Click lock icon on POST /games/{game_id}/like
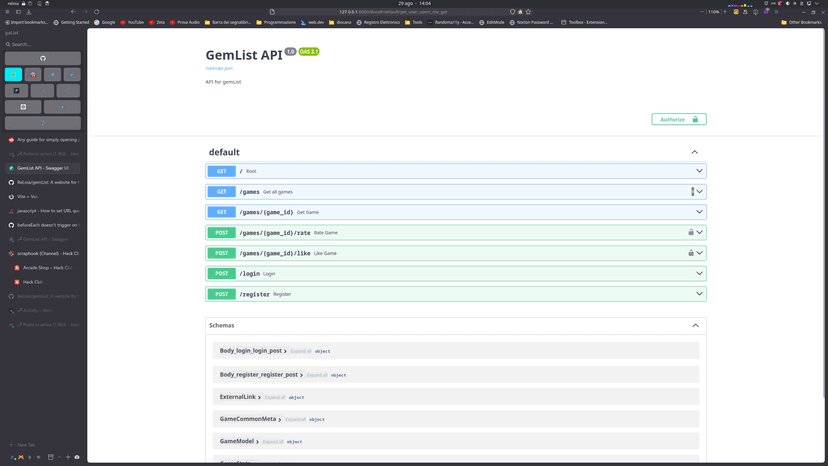This screenshot has height=466, width=828. 690,253
